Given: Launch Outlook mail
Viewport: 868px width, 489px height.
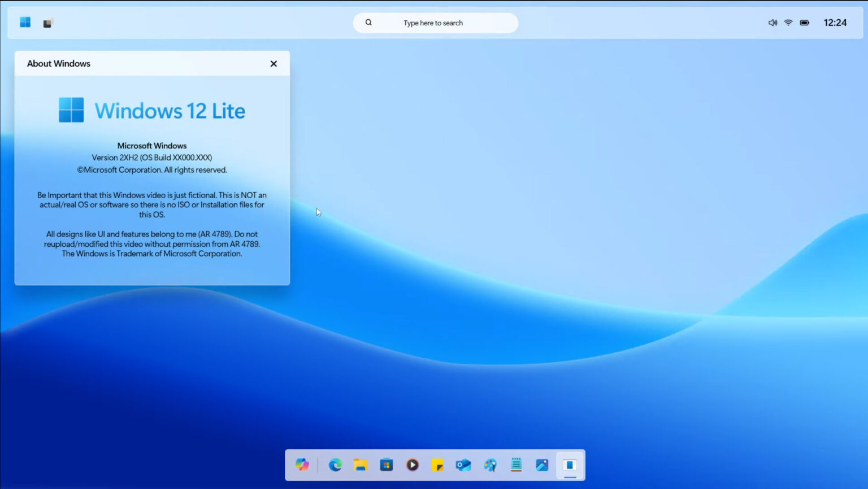Looking at the screenshot, I should pyautogui.click(x=463, y=465).
